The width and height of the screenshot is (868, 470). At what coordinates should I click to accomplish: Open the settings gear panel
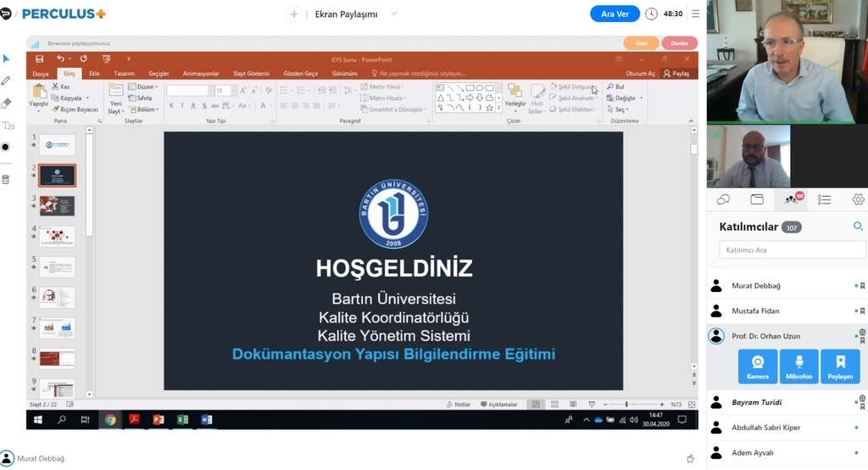click(x=857, y=199)
